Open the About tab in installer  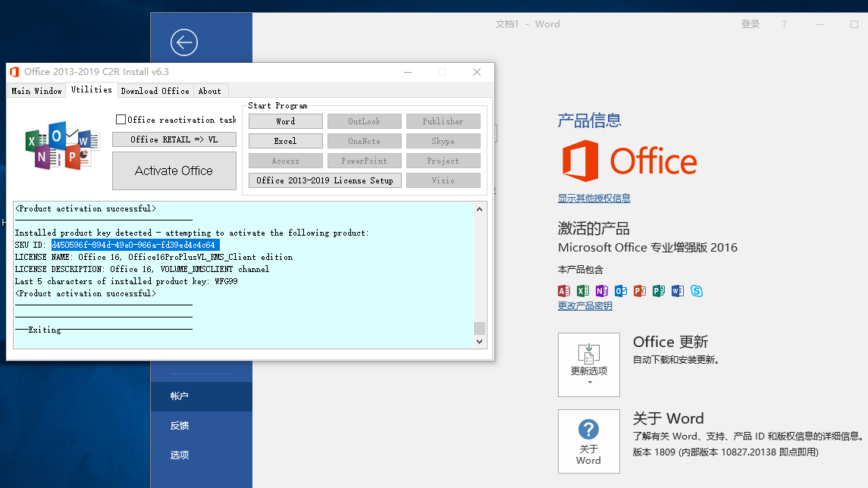coord(209,91)
